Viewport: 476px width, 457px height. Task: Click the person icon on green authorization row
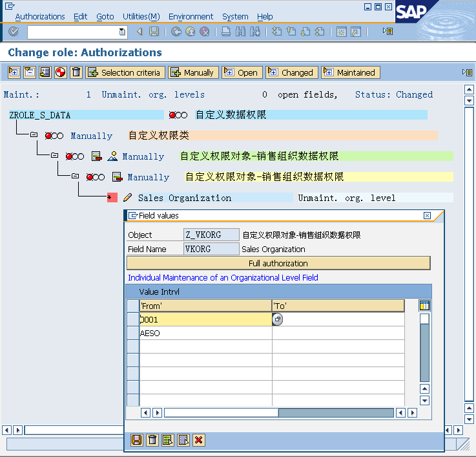112,156
